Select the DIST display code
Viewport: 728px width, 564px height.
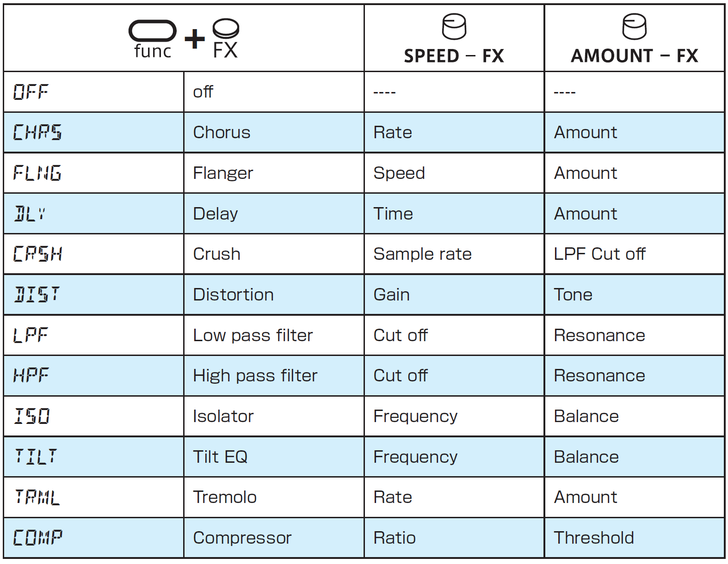click(x=37, y=295)
